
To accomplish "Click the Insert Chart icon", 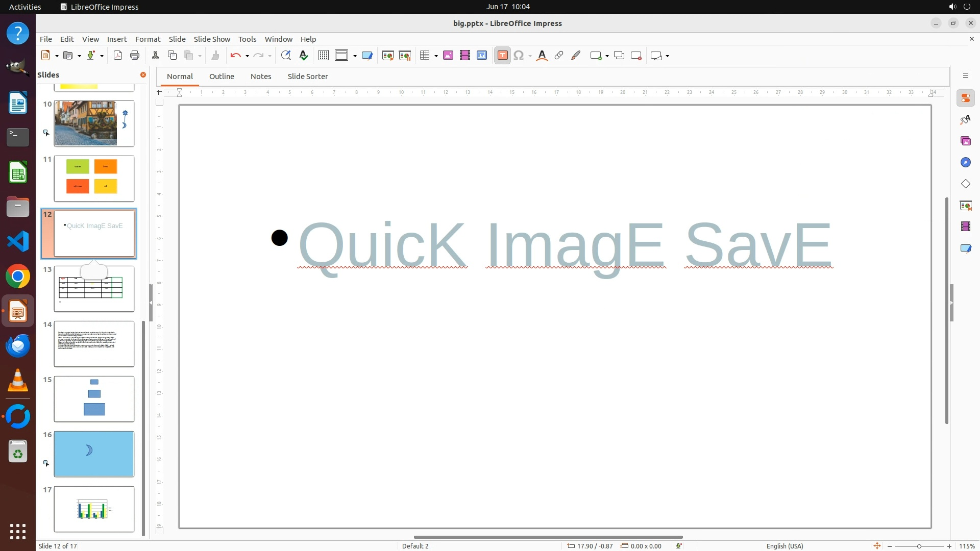I will point(482,56).
